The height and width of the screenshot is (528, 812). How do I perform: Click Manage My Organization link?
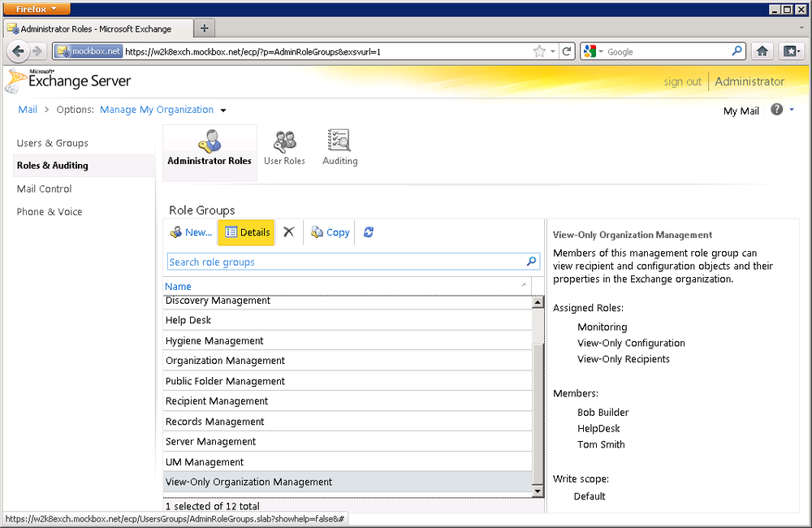(x=157, y=110)
